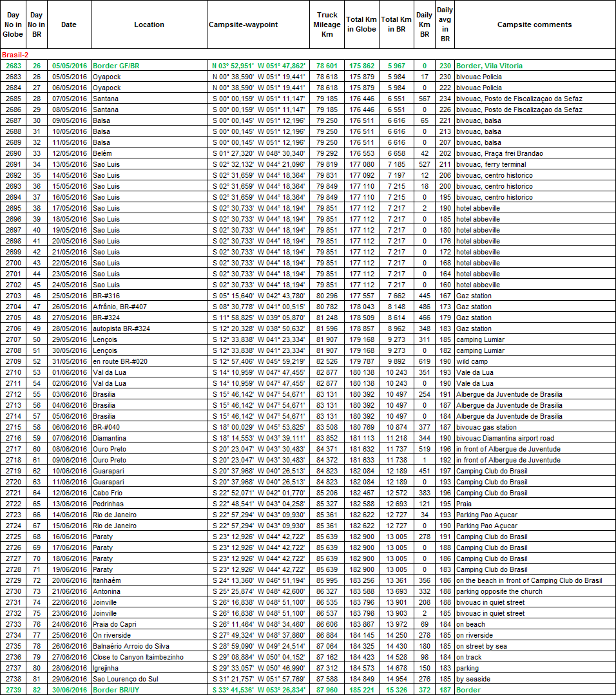
Task: Select the Campsite-waypoint column header
Action: point(243,24)
